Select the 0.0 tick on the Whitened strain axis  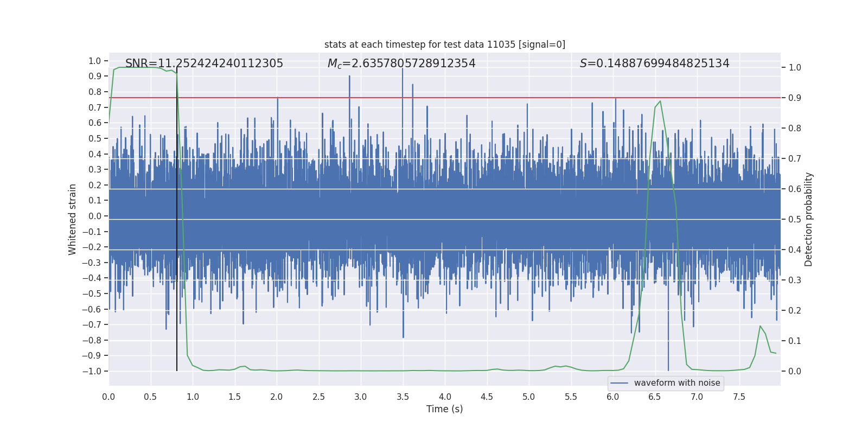[95, 216]
